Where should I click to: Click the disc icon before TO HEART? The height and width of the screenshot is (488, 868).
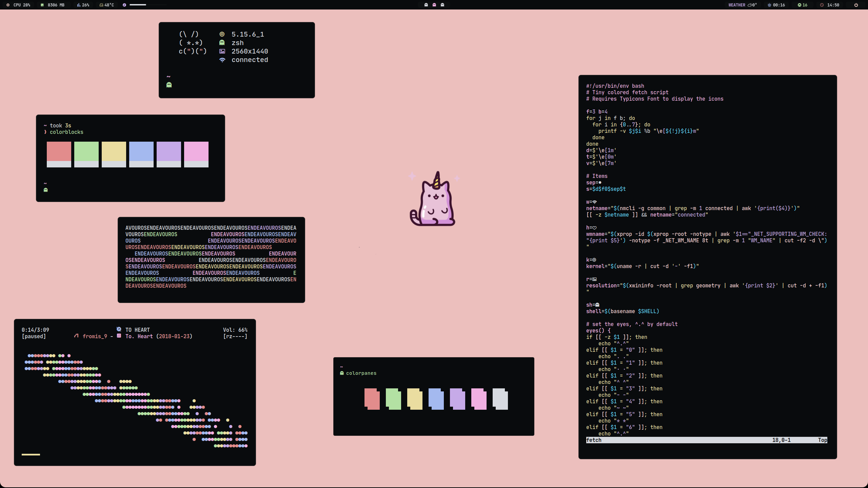coord(119,329)
